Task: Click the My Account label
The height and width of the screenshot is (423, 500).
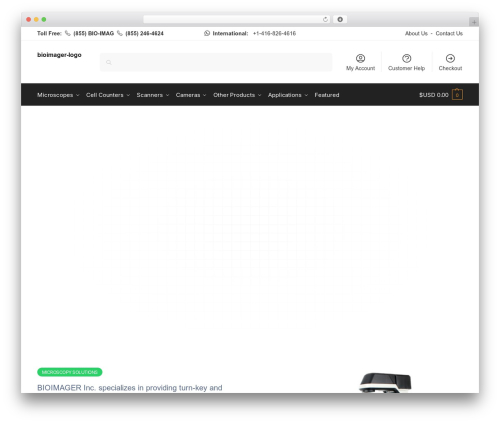Action: tap(360, 68)
